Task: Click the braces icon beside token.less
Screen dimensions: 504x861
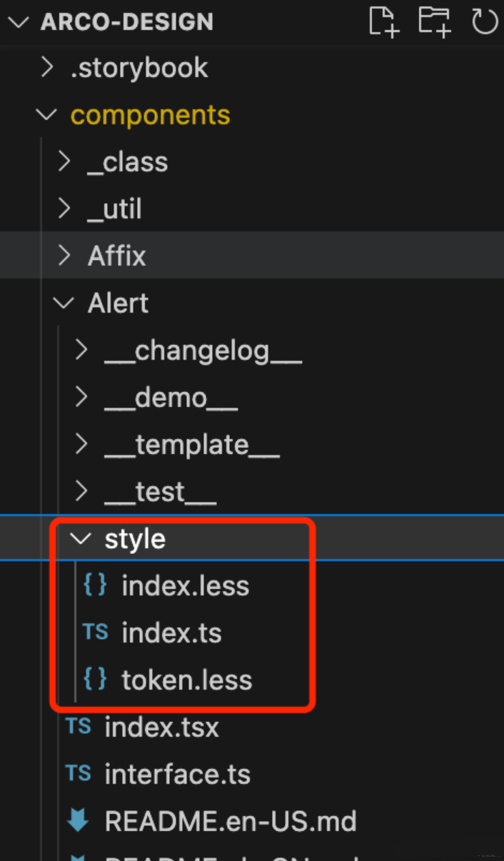Action: pos(95,680)
